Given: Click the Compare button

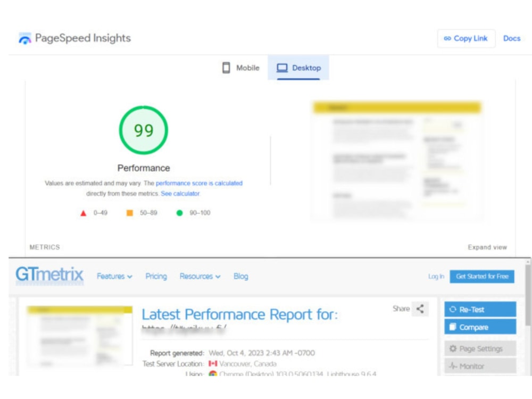Looking at the screenshot, I should (x=480, y=327).
